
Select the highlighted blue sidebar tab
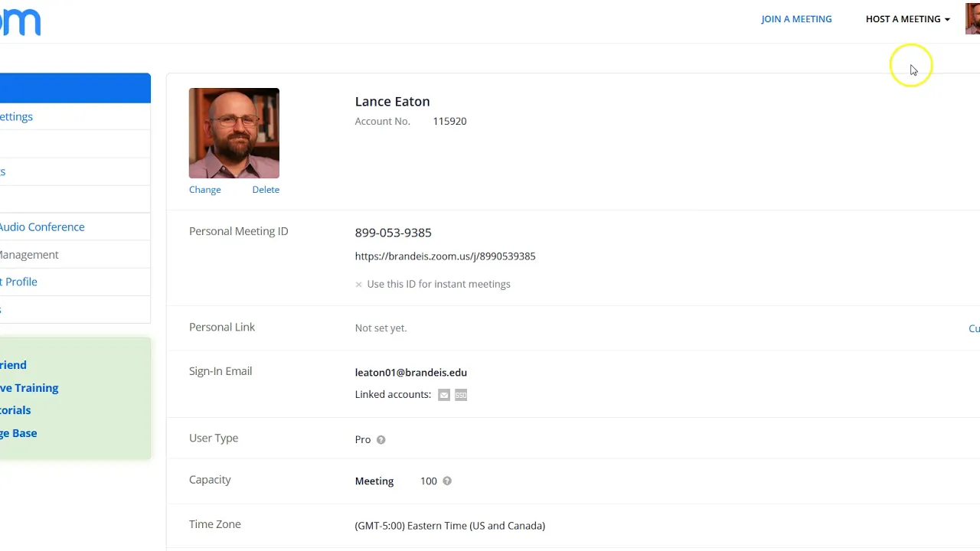click(x=75, y=88)
